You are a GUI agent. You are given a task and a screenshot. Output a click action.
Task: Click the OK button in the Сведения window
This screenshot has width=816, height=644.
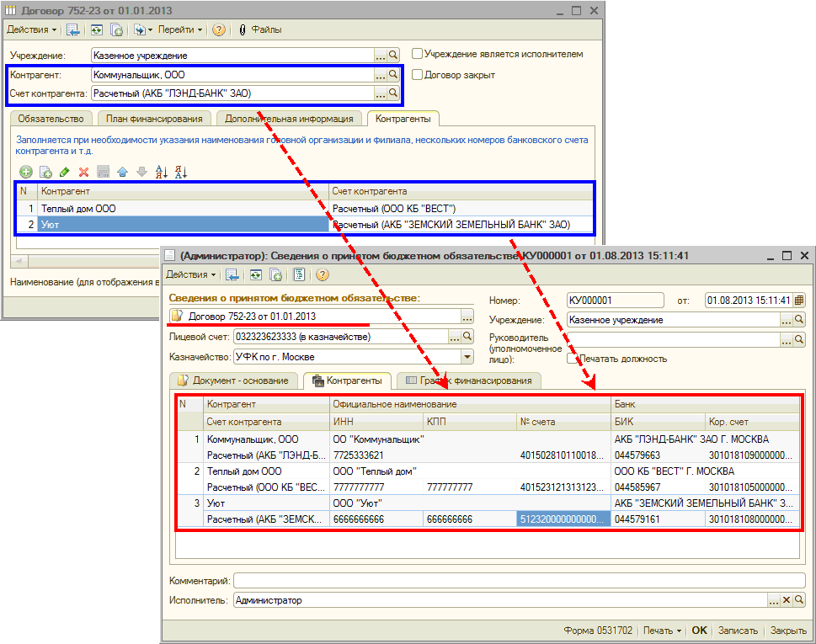(700, 631)
